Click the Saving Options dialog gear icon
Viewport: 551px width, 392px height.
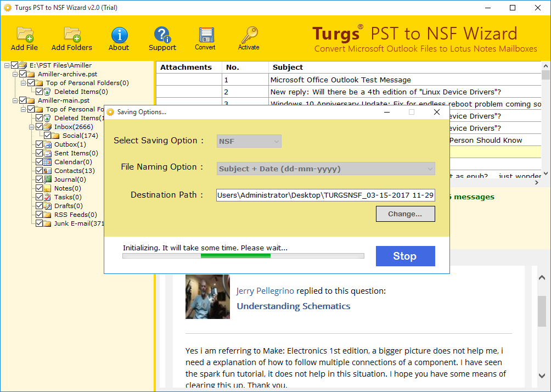pos(111,112)
